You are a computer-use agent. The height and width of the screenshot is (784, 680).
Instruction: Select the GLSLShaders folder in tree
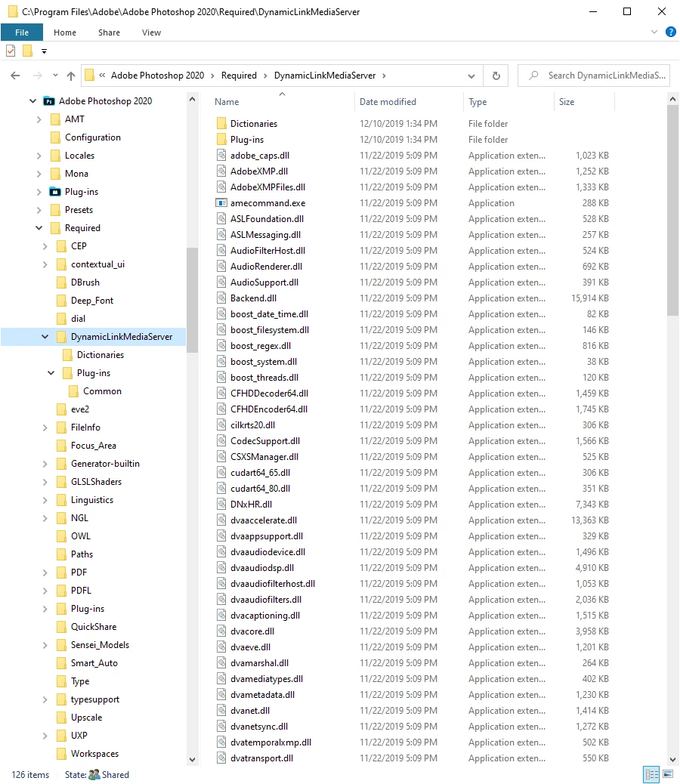pyautogui.click(x=96, y=482)
